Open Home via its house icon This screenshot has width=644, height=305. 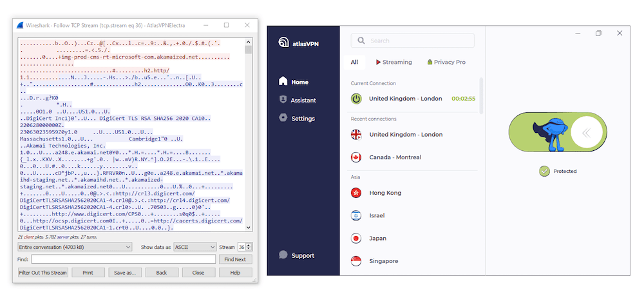(x=283, y=81)
